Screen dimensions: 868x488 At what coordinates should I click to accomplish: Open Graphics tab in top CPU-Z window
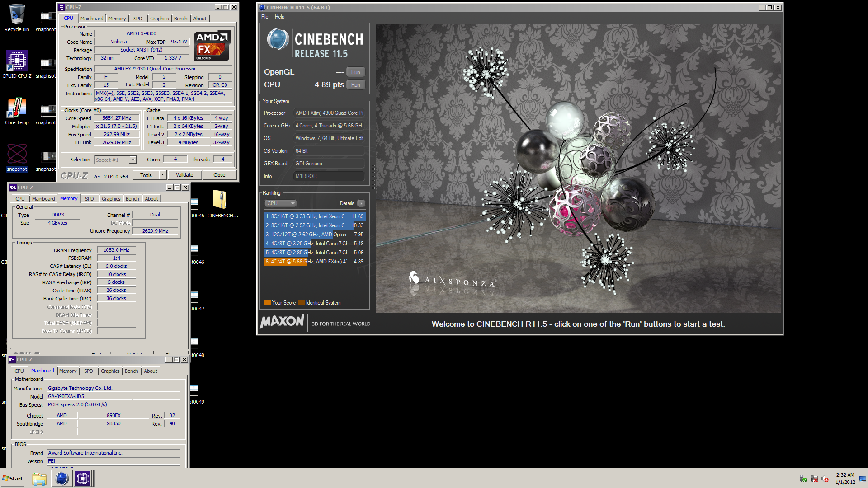(x=159, y=19)
